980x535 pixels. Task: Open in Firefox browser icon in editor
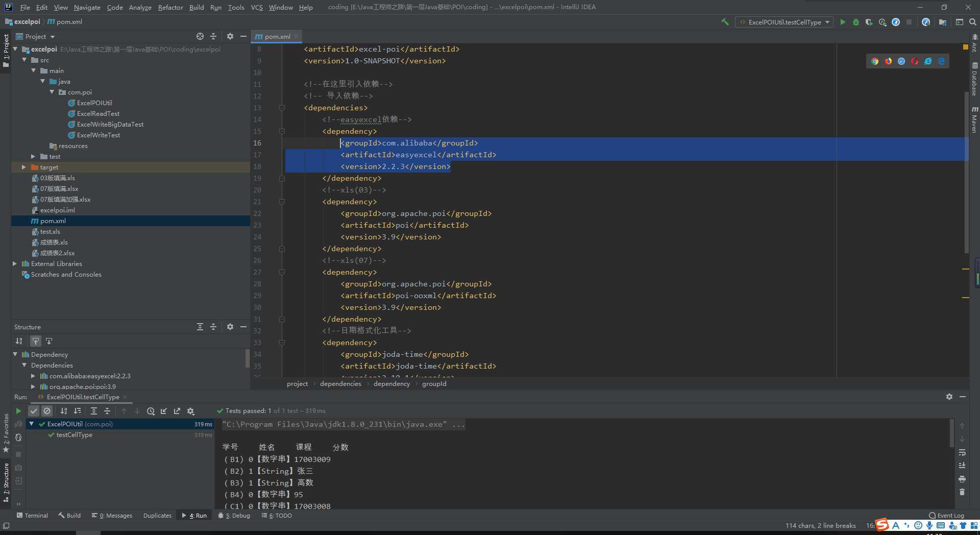pos(888,61)
